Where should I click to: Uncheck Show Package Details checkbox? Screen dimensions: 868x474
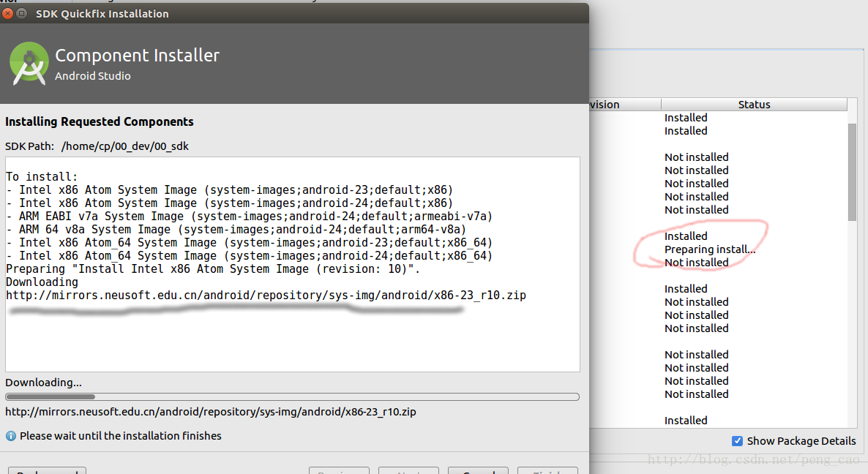737,441
